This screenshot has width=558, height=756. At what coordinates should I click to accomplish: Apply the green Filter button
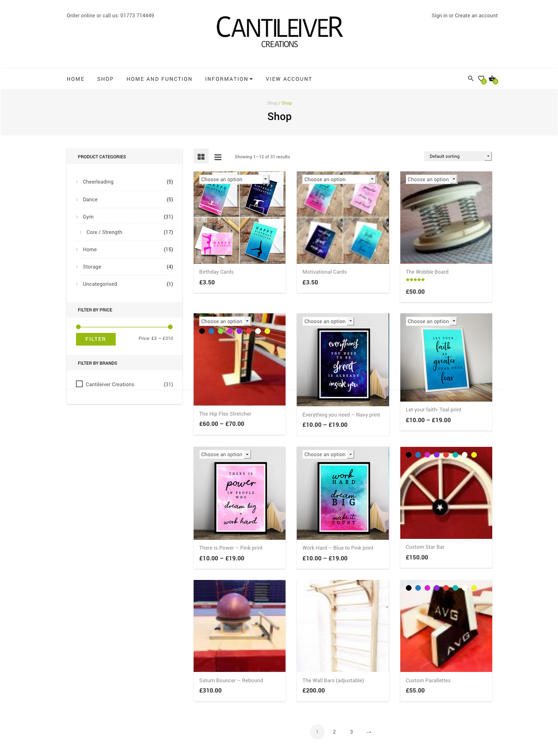point(96,339)
